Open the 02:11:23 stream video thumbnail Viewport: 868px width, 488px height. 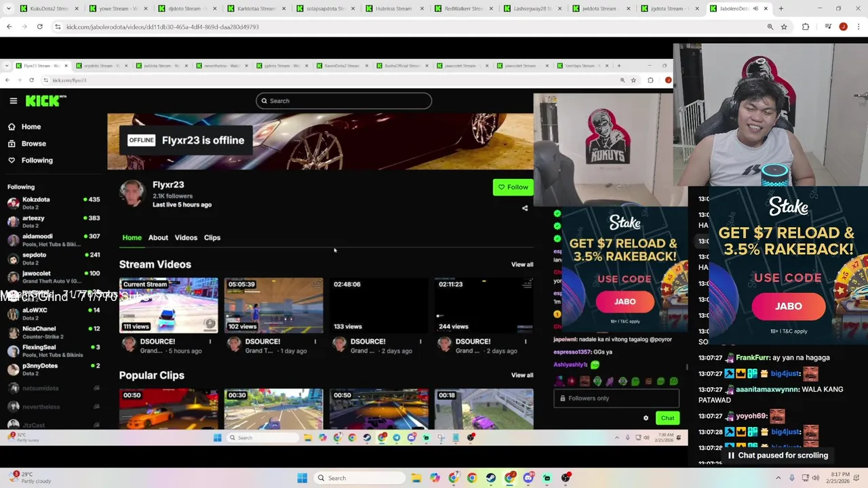[484, 305]
